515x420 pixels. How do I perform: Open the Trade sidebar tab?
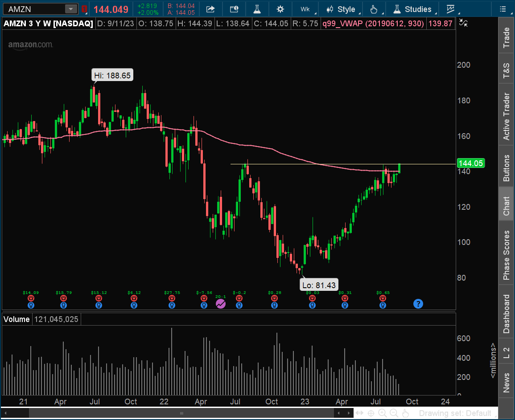click(507, 37)
